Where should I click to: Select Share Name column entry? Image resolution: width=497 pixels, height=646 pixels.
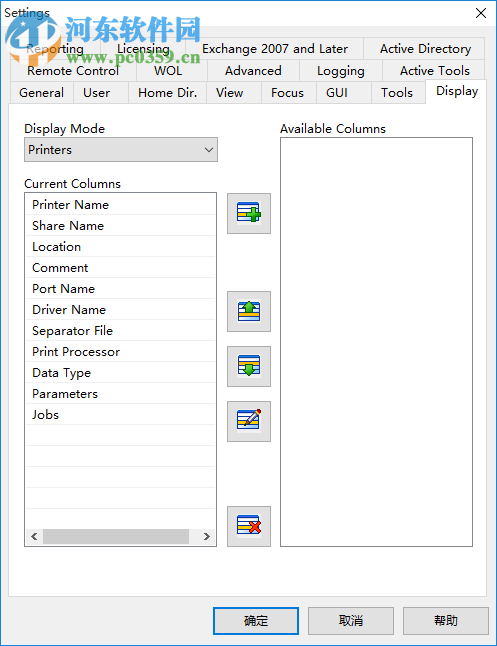tap(121, 225)
